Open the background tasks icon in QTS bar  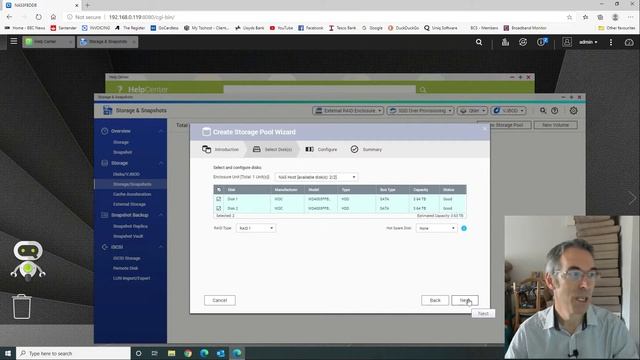[505, 42]
